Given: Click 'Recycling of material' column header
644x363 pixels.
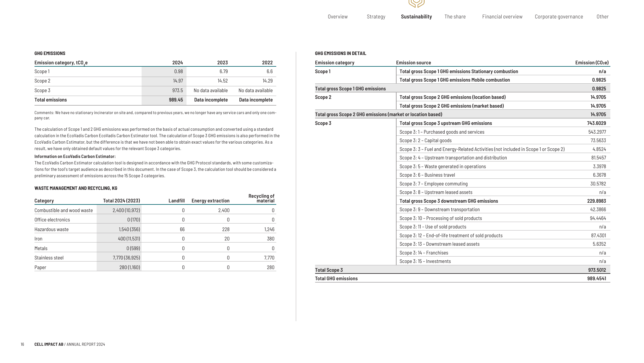Looking at the screenshot, I should [261, 198].
